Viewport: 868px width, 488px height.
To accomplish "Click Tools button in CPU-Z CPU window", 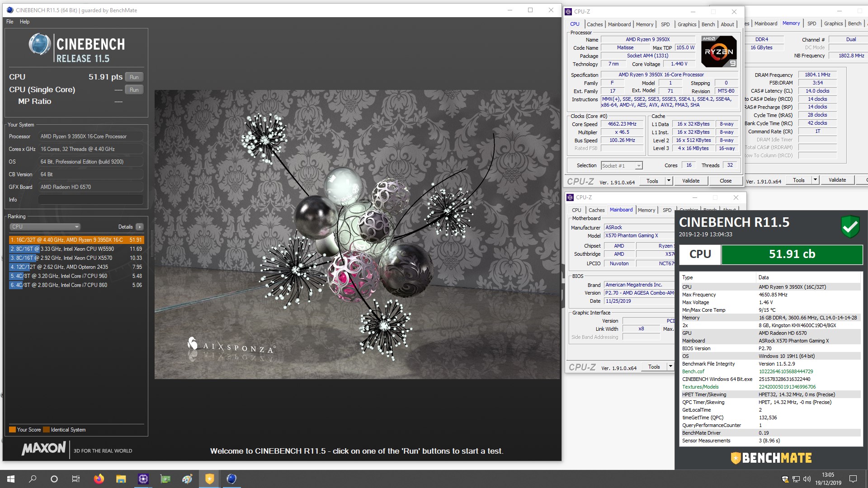I will pos(652,181).
